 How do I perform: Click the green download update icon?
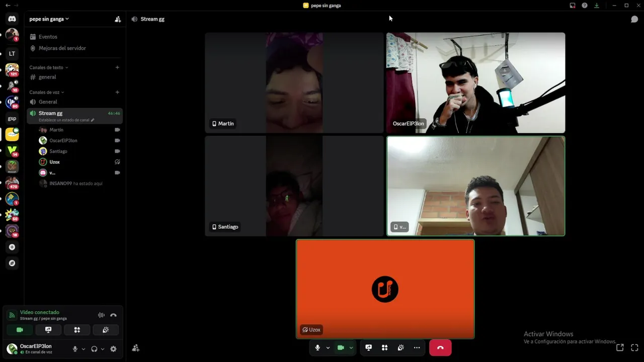pyautogui.click(x=597, y=6)
